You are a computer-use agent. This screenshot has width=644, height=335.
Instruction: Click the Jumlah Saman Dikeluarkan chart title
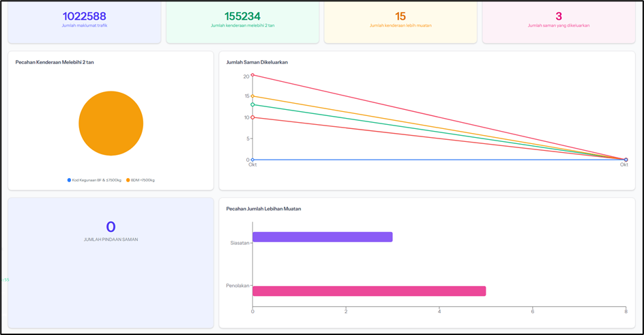coord(257,62)
